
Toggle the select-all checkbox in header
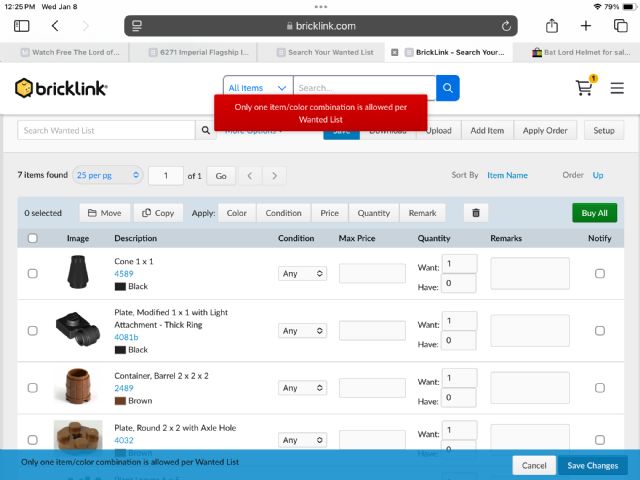click(x=33, y=238)
